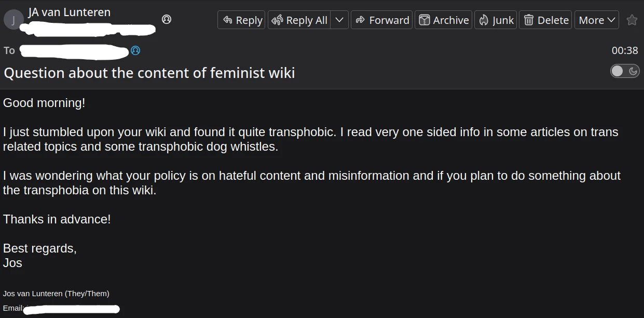Archive the message
This screenshot has height=318, width=644.
(x=443, y=20)
